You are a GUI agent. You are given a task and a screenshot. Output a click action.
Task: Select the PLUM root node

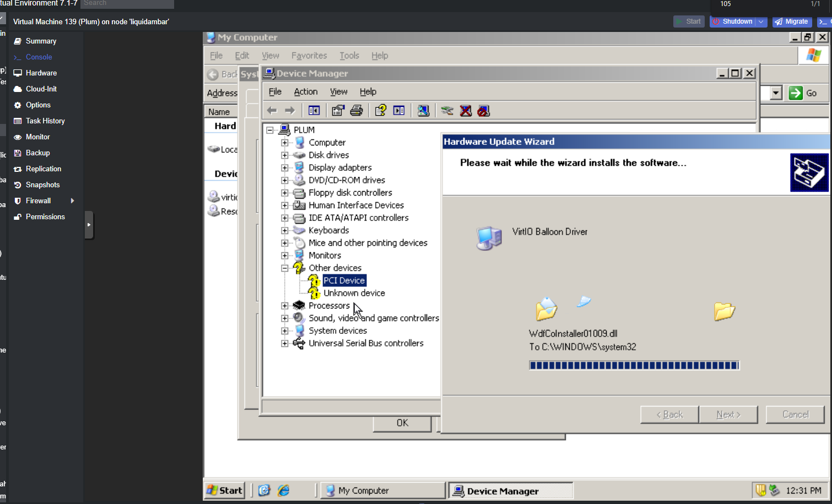[304, 130]
